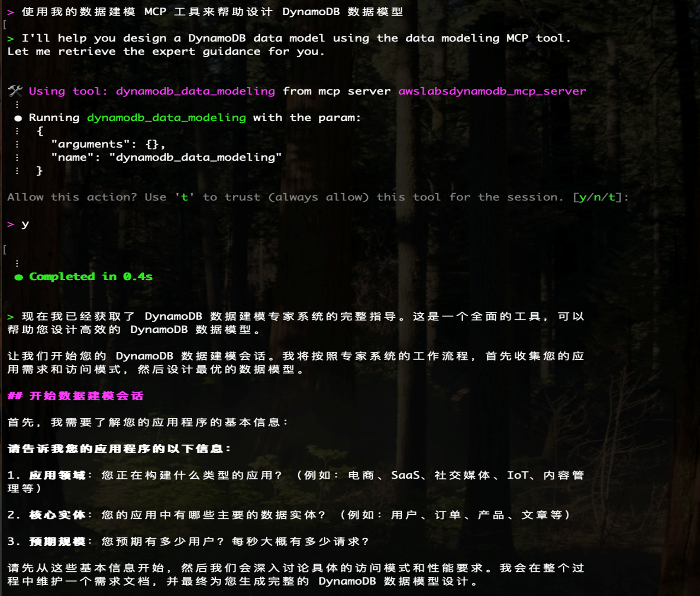Click the "arguments": {} JSON line
Viewport: 700px width, 596px height.
tap(108, 144)
